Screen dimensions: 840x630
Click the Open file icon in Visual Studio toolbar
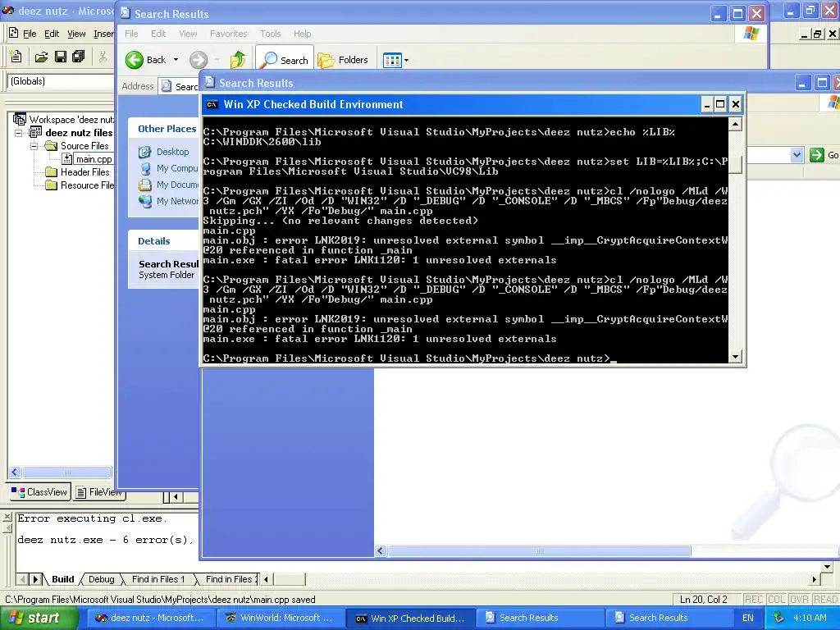(41, 57)
